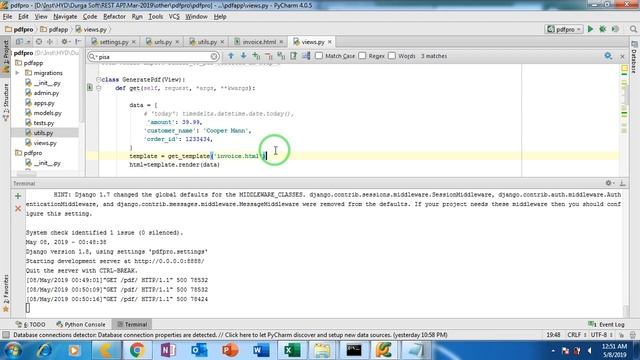Screen dimensions: 640x360
Task: Open find bar settings gear
Action: 608,56
